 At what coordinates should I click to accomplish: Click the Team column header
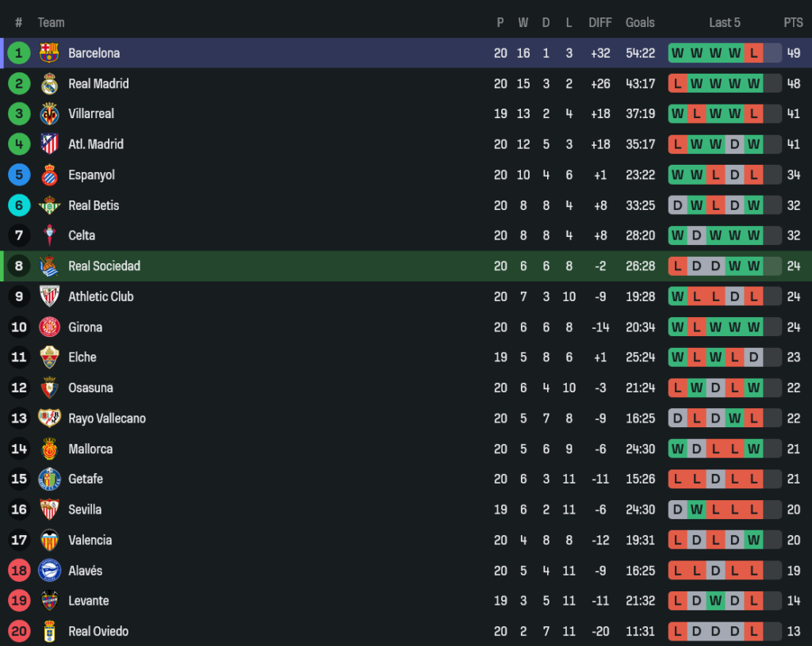tap(52, 22)
